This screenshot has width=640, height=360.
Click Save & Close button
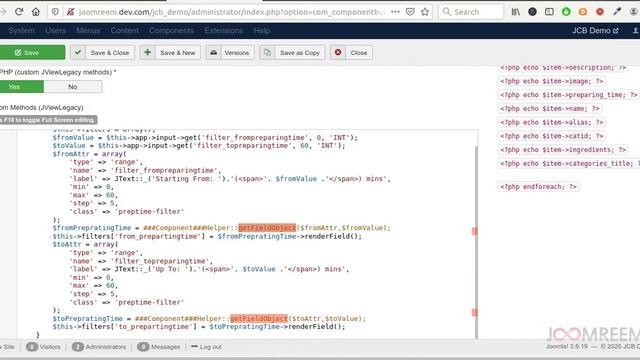[x=102, y=52]
